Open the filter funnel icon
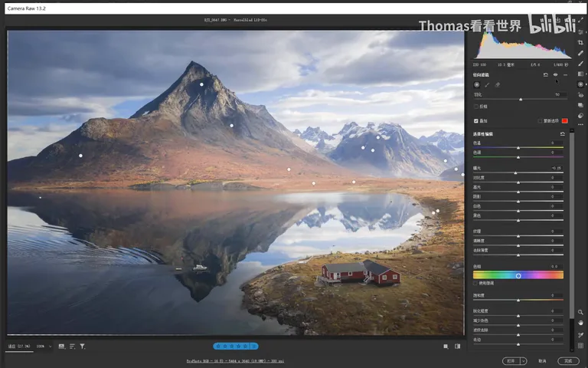Image resolution: width=588 pixels, height=368 pixels. [83, 347]
